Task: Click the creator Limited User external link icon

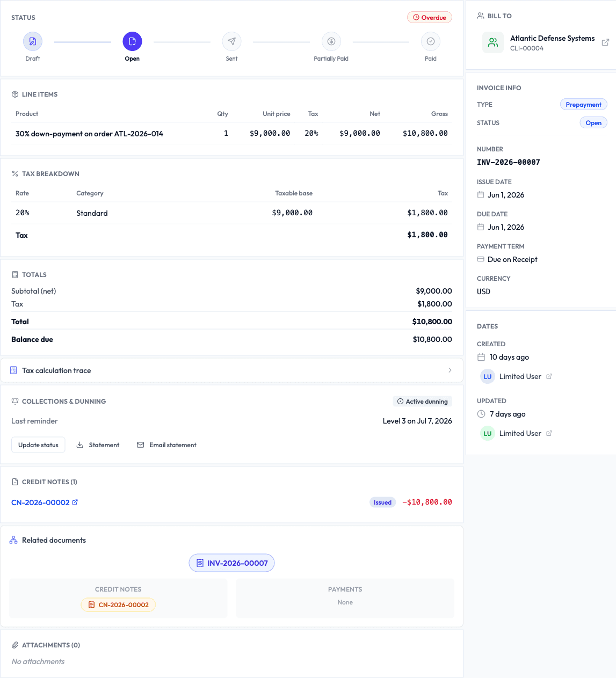Action: [549, 376]
